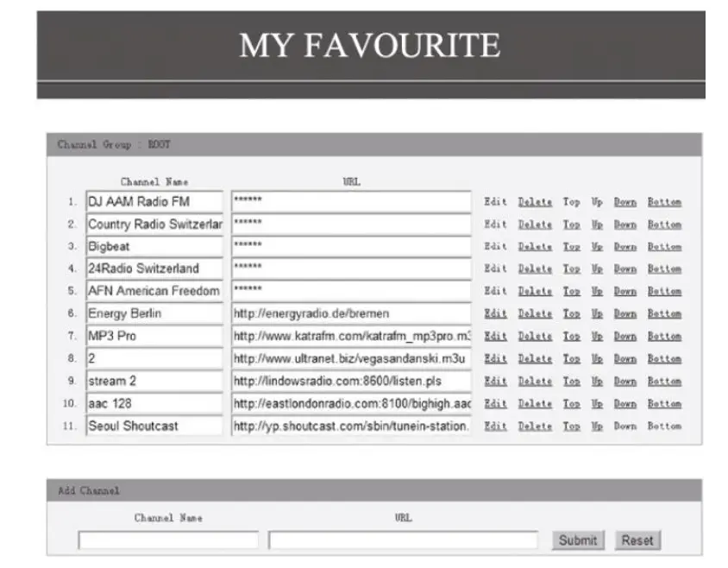Move Seoul Shoutcast up
Screen dimensions: 728x568
[x=597, y=426]
